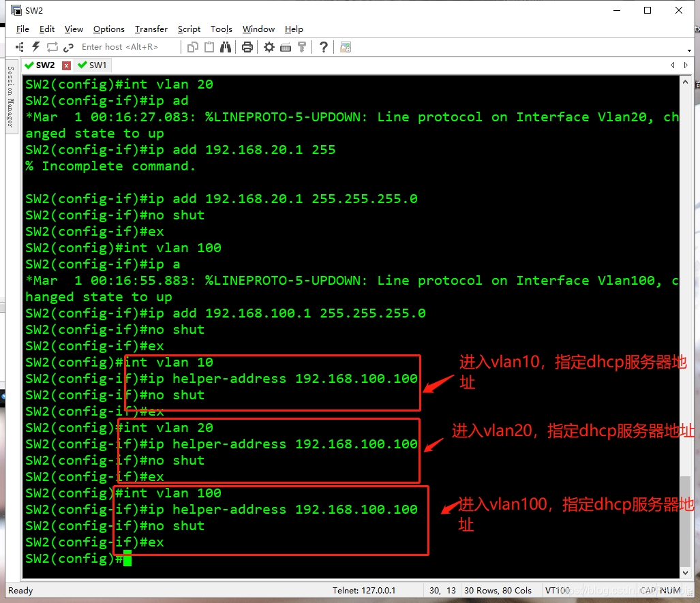The width and height of the screenshot is (700, 603).
Task: Click the Copy icon in toolbar
Action: pyautogui.click(x=193, y=47)
